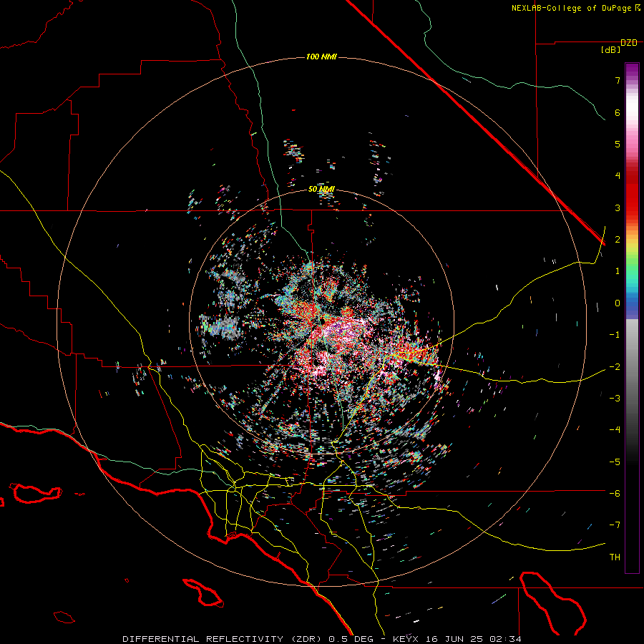The image size is (644, 644).
Task: Click the 0 value on the dB scale
Action: coord(618,303)
